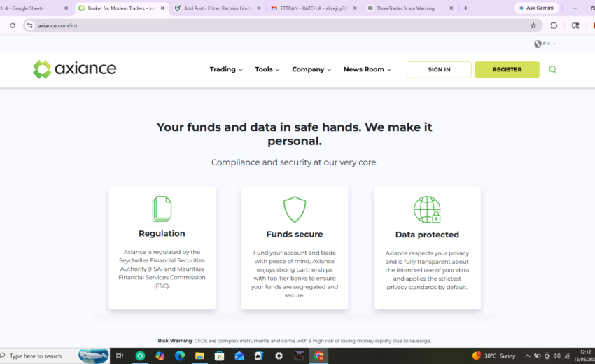Click the Type here to search box
595x364 pixels.
tap(55, 356)
